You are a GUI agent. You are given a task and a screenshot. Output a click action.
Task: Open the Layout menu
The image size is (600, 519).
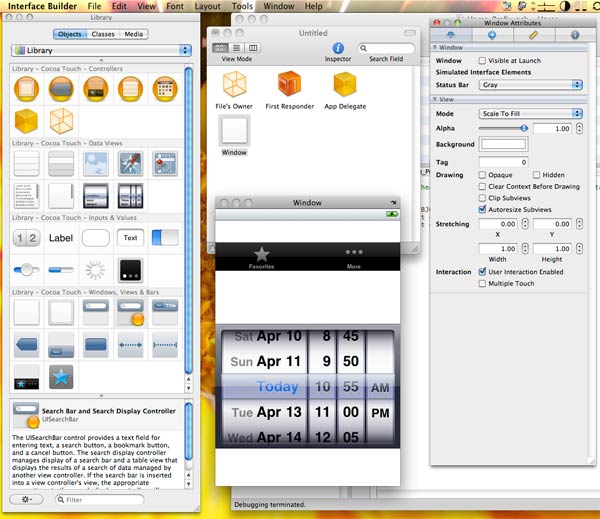coord(207,6)
